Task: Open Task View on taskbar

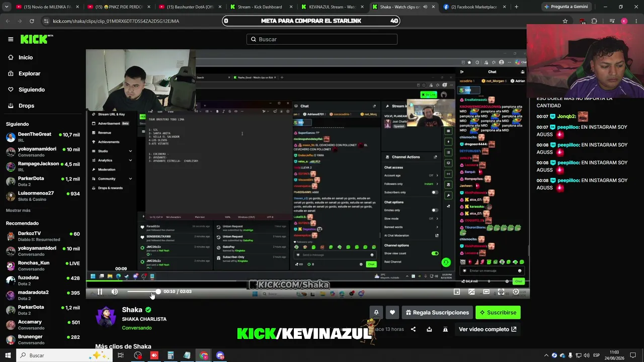Action: [x=121, y=355]
